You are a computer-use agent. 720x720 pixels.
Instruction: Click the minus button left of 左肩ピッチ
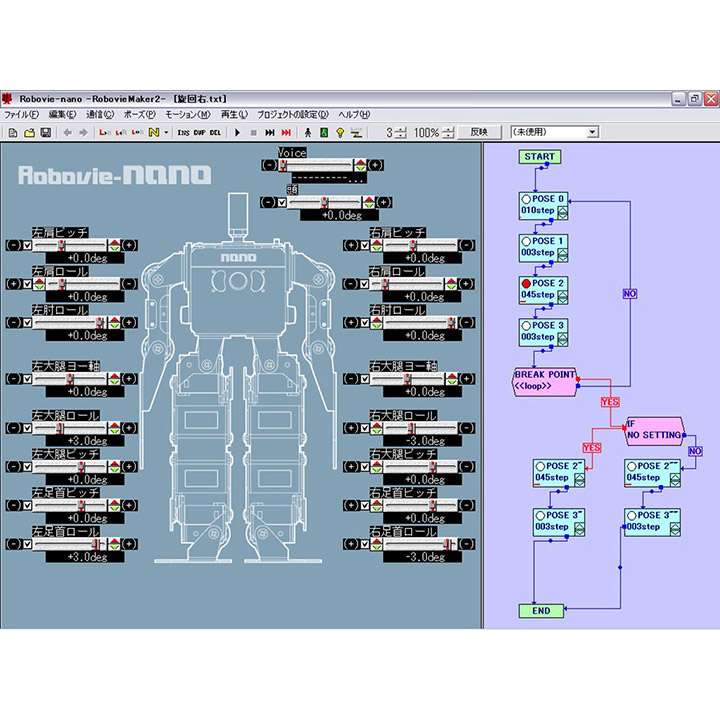click(x=12, y=245)
